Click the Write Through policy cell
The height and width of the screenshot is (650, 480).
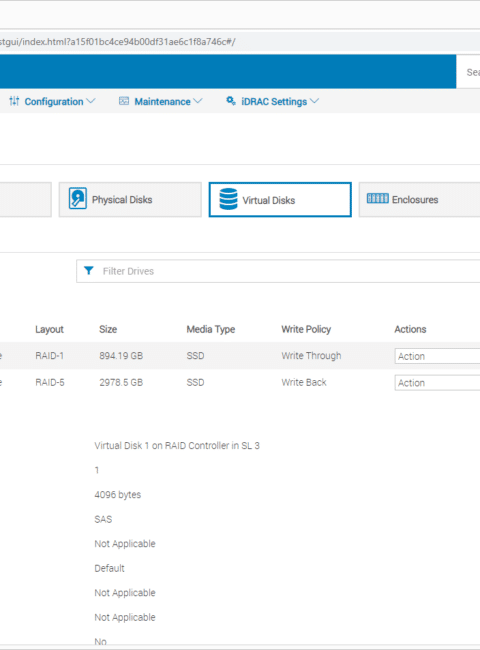click(311, 356)
